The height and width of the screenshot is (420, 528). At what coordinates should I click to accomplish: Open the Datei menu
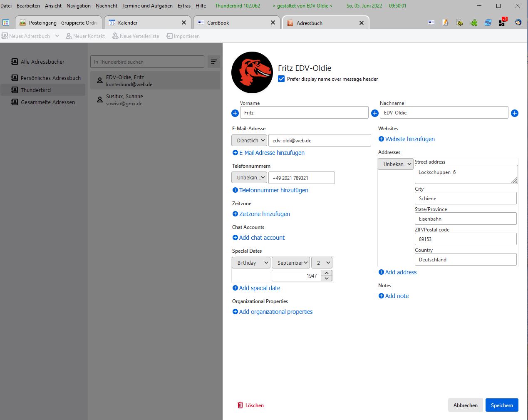(x=6, y=6)
